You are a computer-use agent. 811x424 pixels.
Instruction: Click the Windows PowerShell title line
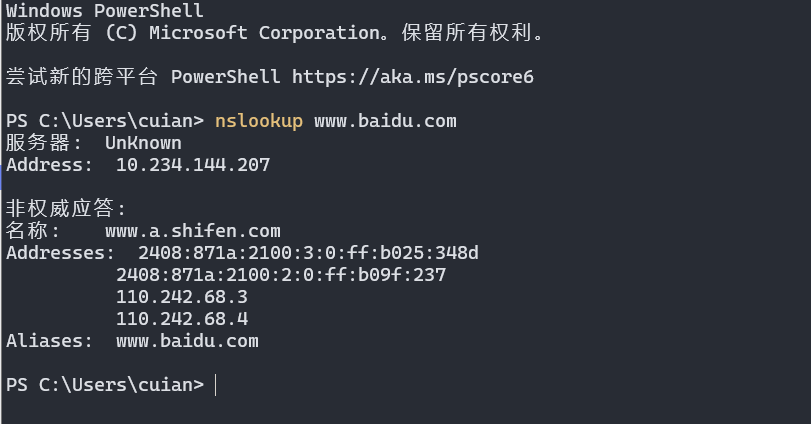coord(104,10)
